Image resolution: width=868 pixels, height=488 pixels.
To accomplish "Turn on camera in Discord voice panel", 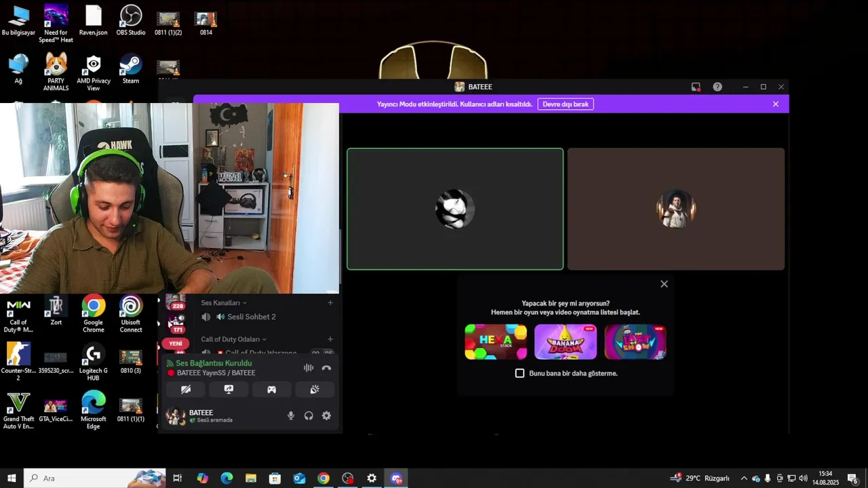I will point(186,390).
